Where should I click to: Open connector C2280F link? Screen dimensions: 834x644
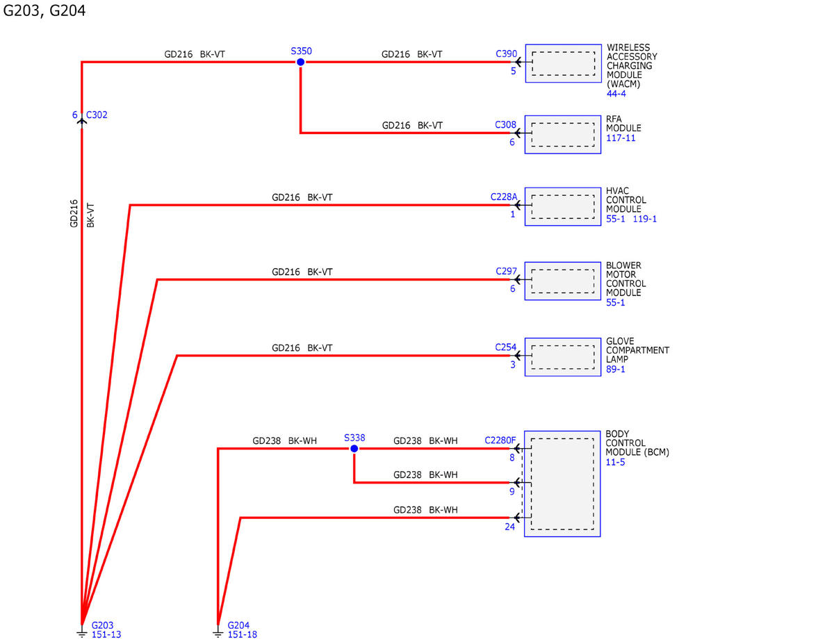click(x=500, y=440)
